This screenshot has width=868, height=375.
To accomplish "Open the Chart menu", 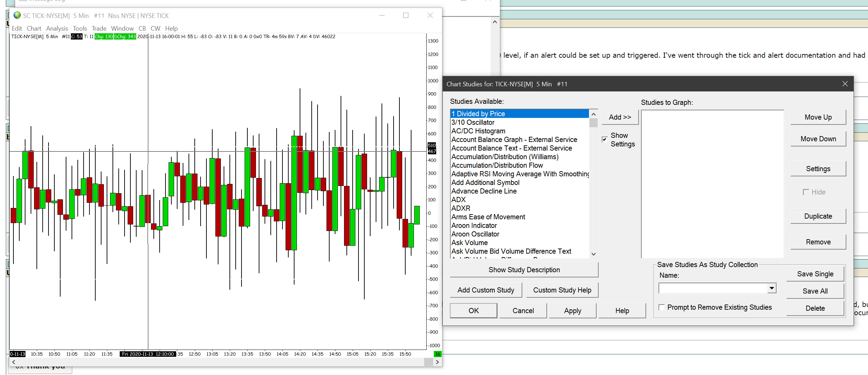I will click(34, 29).
